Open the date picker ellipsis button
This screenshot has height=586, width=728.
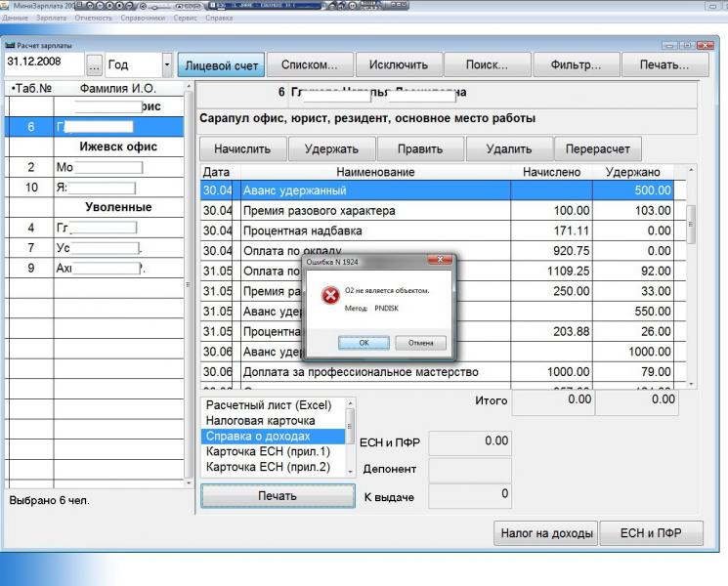94,65
